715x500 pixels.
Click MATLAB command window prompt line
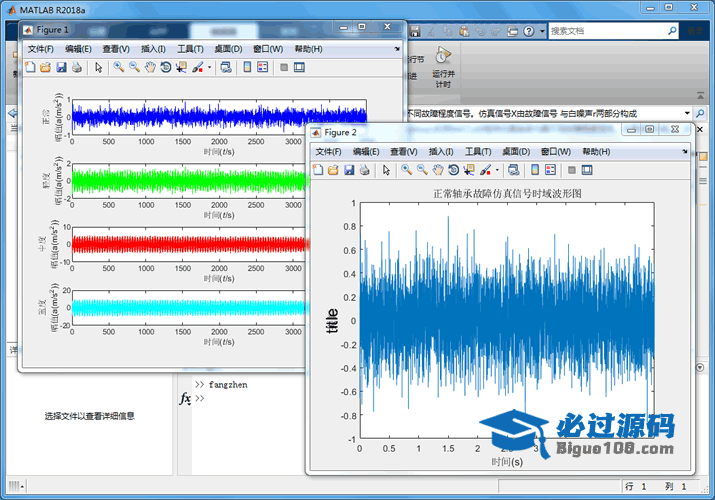249,398
